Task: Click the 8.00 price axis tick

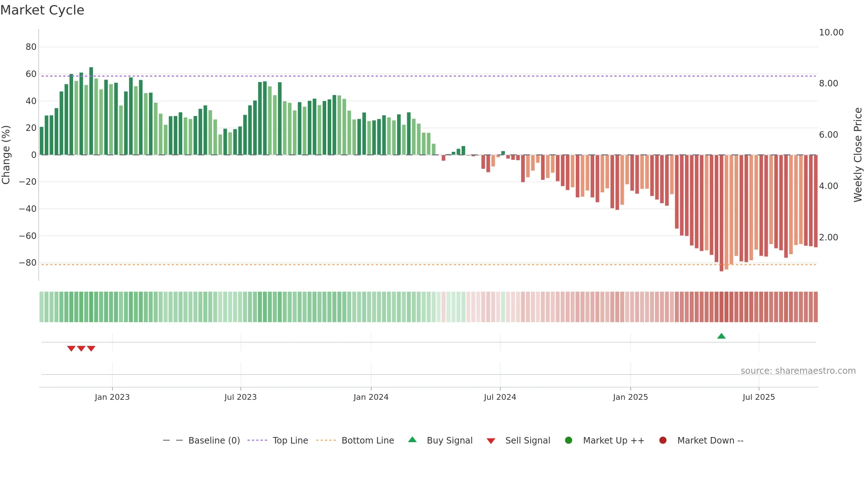Action: click(829, 84)
